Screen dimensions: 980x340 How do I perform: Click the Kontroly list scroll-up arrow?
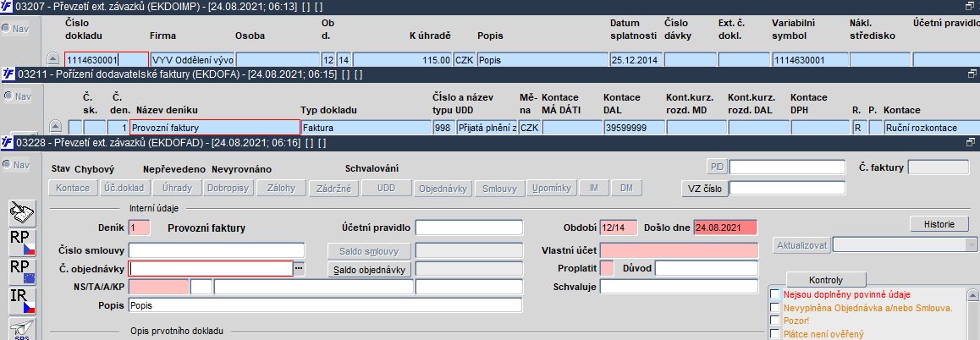point(972,293)
